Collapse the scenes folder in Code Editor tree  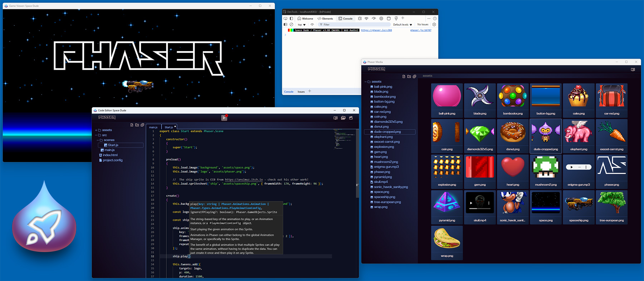(x=98, y=140)
